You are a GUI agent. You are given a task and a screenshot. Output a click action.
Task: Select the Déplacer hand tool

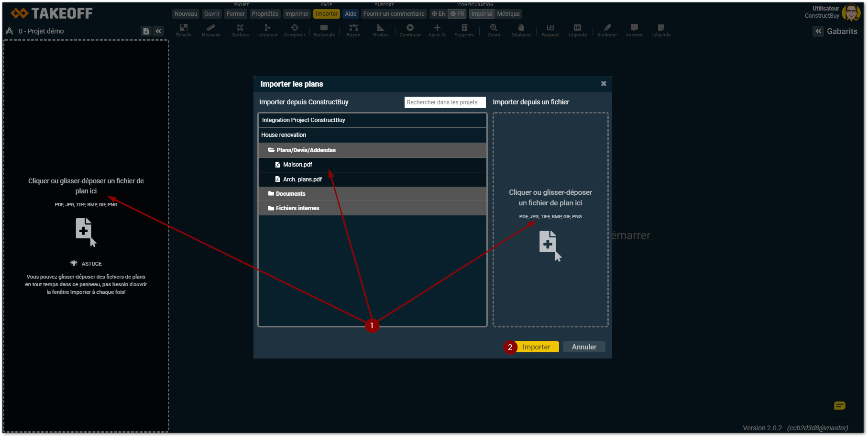(x=521, y=30)
